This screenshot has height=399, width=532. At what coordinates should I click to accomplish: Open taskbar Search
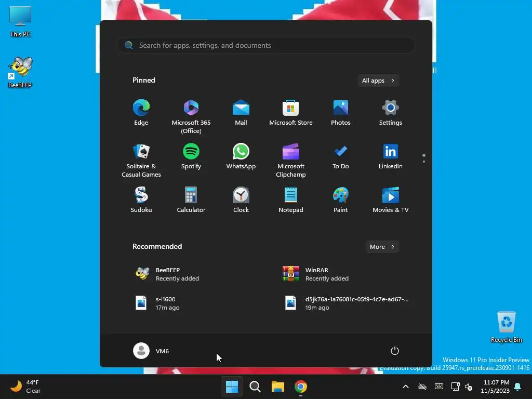(x=255, y=387)
